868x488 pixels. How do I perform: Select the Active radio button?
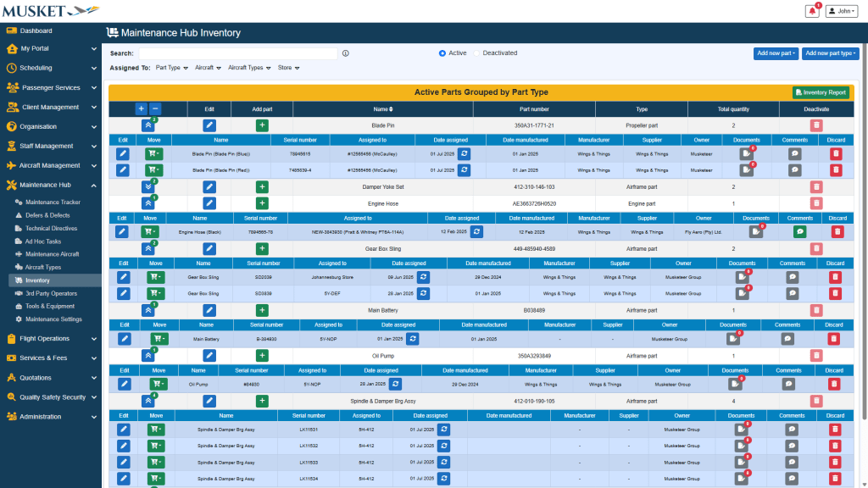tap(442, 53)
